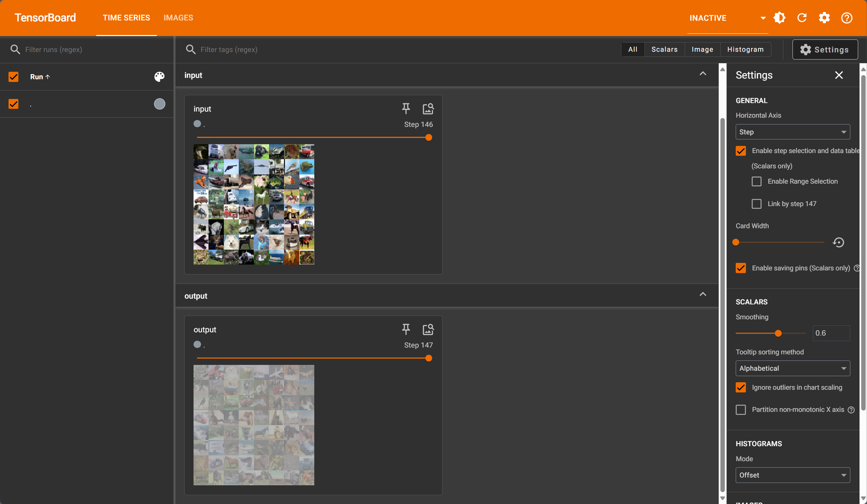Select the Histogram filter button
Image resolution: width=867 pixels, height=504 pixels.
click(745, 49)
